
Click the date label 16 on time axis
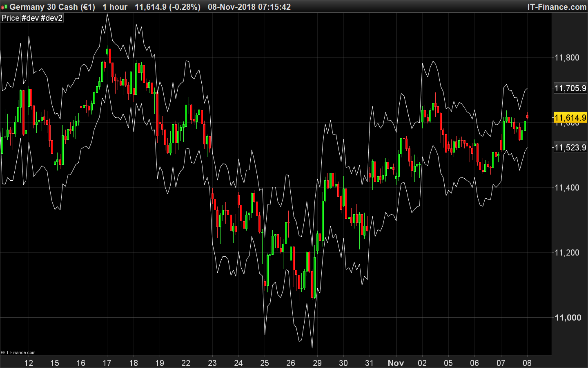[x=81, y=363]
